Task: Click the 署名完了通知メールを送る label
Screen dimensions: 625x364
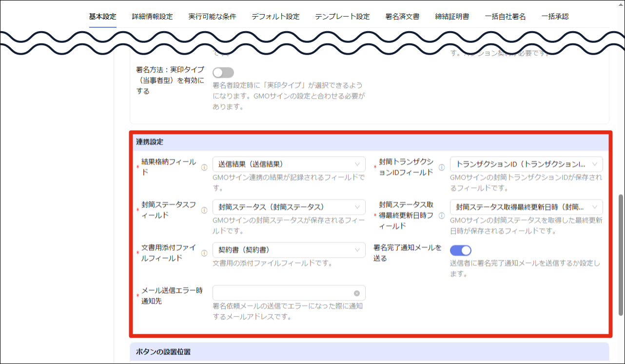Action: (407, 253)
